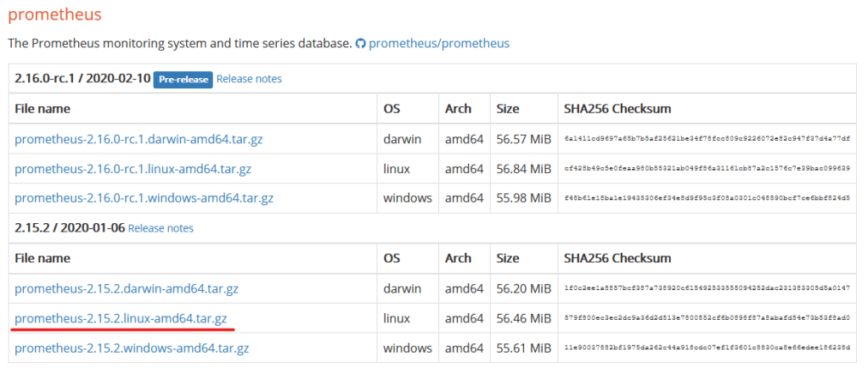868x380 pixels.
Task: Click the blue Pre-release badge
Action: pyautogui.click(x=183, y=79)
